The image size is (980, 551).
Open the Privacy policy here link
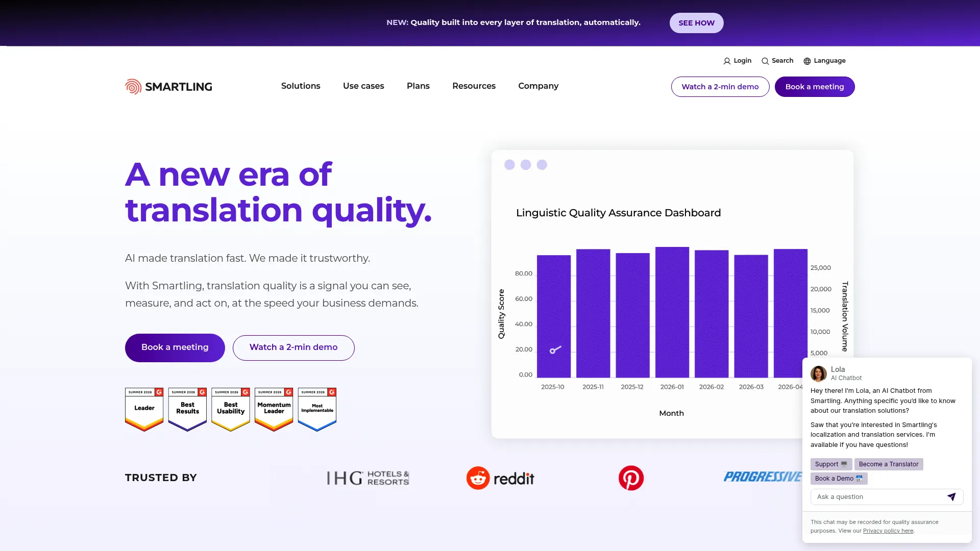[888, 531]
